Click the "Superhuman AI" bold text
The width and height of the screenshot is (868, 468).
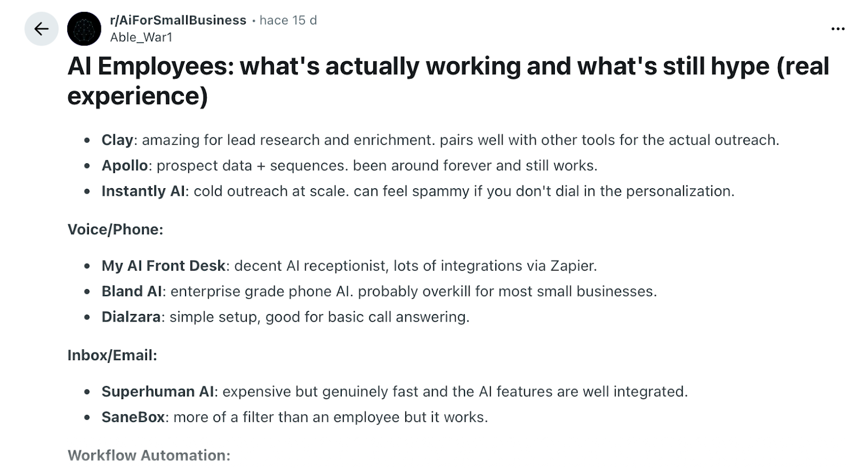pos(157,392)
